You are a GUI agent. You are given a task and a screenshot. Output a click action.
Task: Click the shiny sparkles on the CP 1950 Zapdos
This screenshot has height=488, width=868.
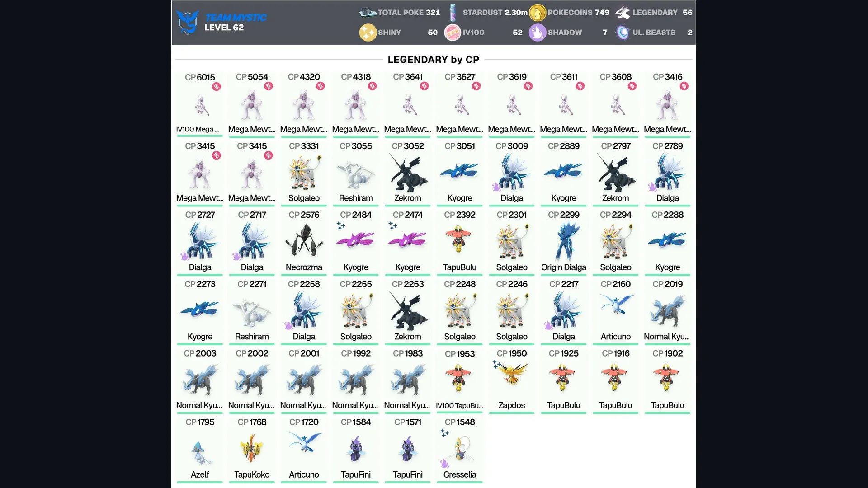pyautogui.click(x=496, y=364)
